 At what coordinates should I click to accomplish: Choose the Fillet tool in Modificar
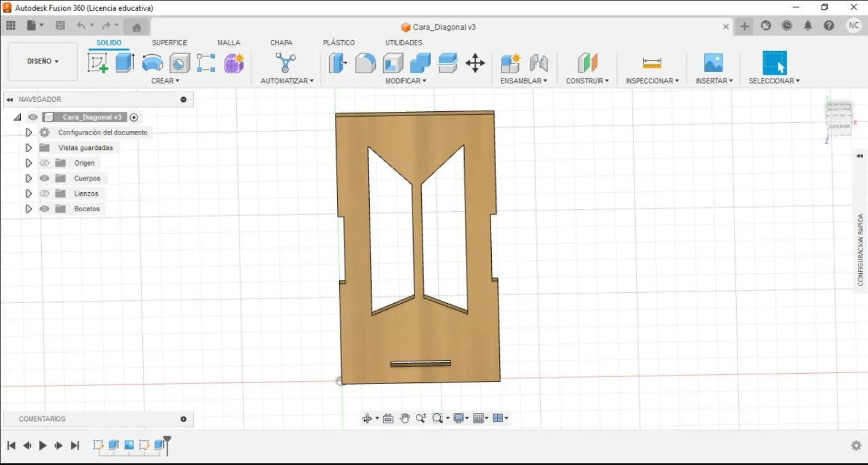click(365, 63)
